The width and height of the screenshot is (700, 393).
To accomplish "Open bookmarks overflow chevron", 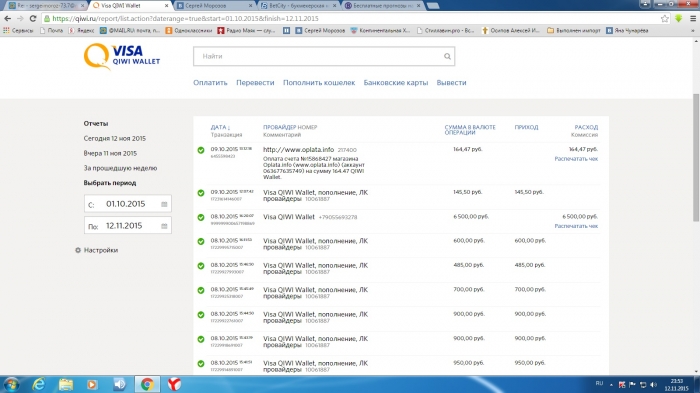I will (x=693, y=30).
